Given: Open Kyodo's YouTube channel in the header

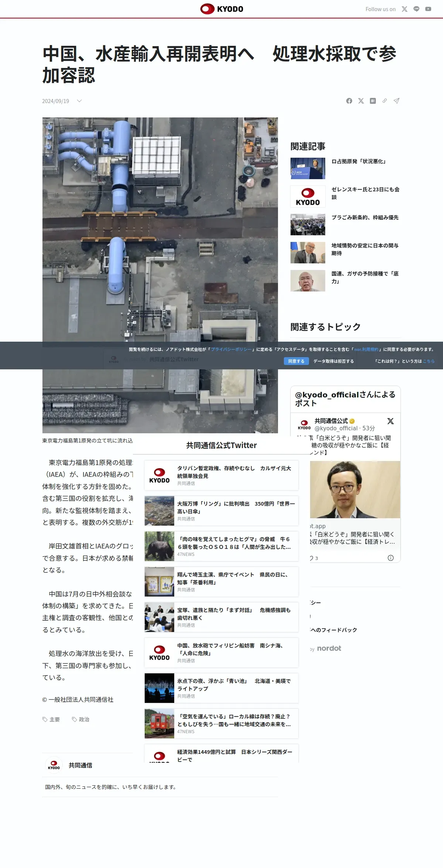Looking at the screenshot, I should pyautogui.click(x=428, y=9).
